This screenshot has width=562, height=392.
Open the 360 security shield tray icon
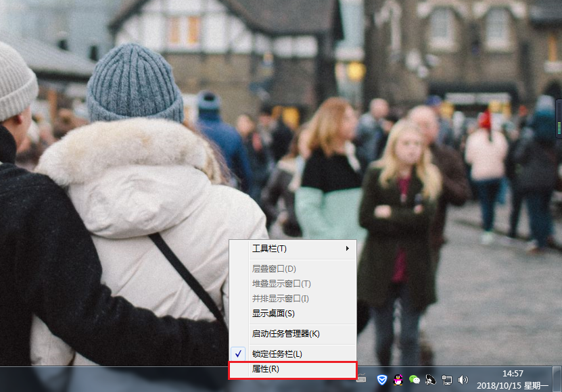click(x=382, y=380)
